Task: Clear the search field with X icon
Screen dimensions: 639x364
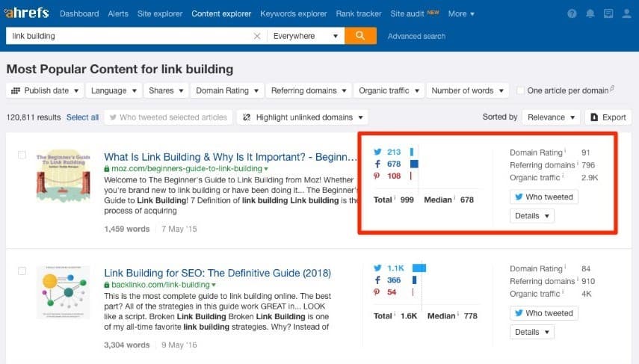Action: pyautogui.click(x=257, y=36)
